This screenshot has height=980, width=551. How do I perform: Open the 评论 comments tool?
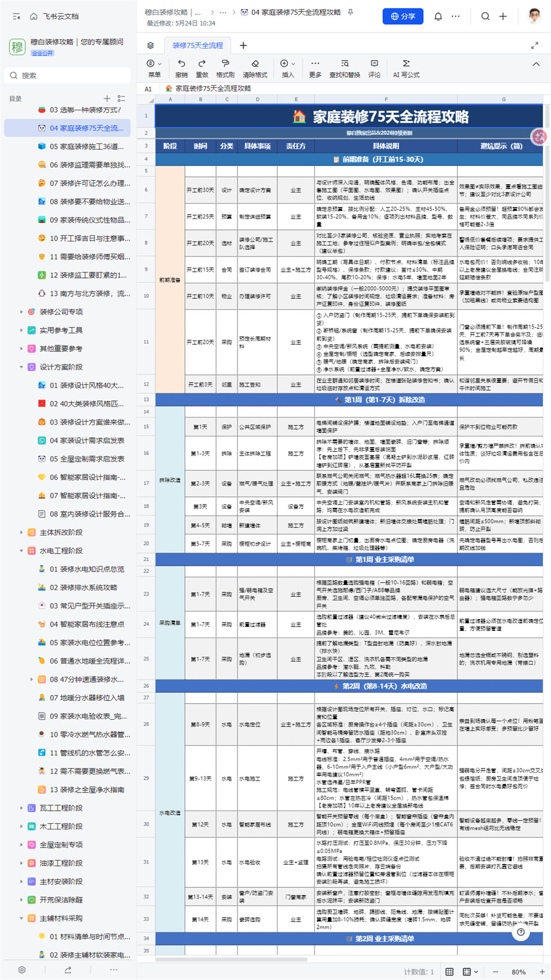(375, 68)
